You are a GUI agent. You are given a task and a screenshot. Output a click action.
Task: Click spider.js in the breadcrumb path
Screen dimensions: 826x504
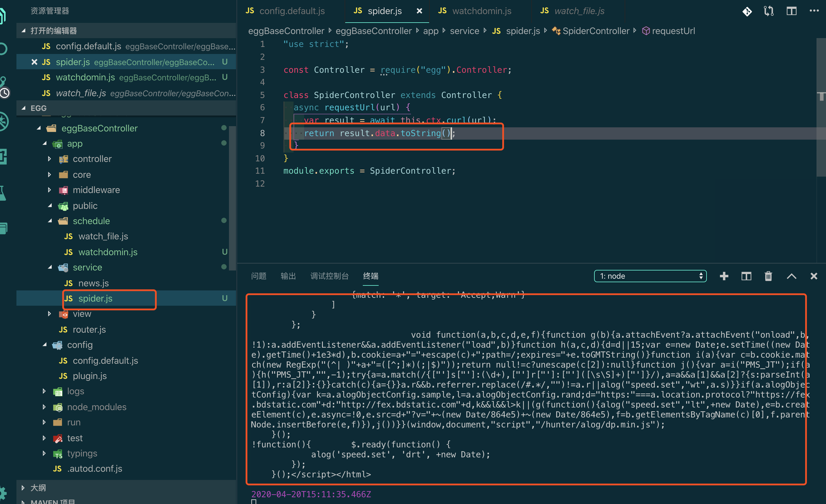(x=522, y=31)
